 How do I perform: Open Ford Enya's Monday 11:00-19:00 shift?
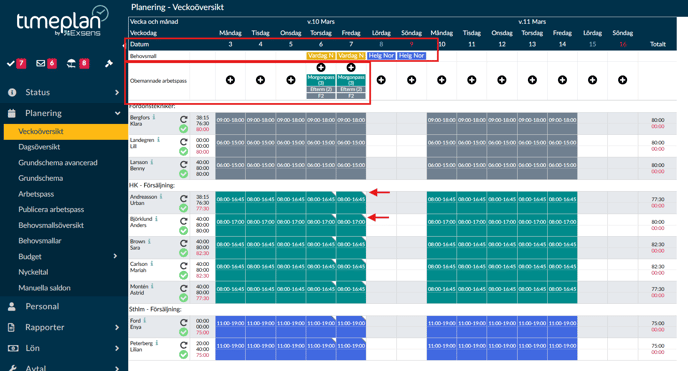point(230,327)
